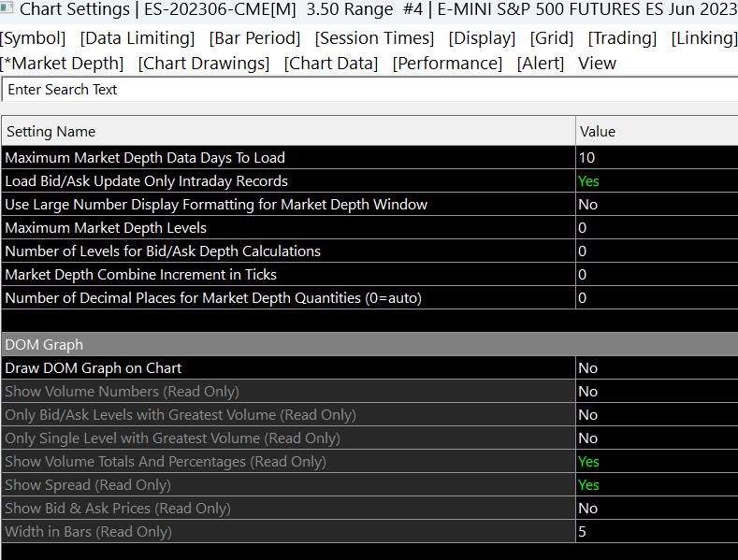
Task: Open the [Chart Drawings] tab
Action: [x=204, y=64]
